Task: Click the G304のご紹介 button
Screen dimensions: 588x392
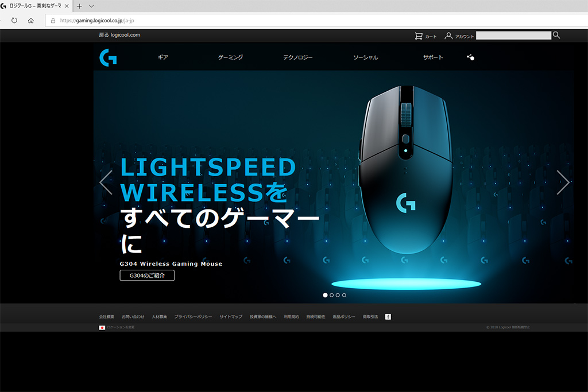Action: (x=147, y=275)
